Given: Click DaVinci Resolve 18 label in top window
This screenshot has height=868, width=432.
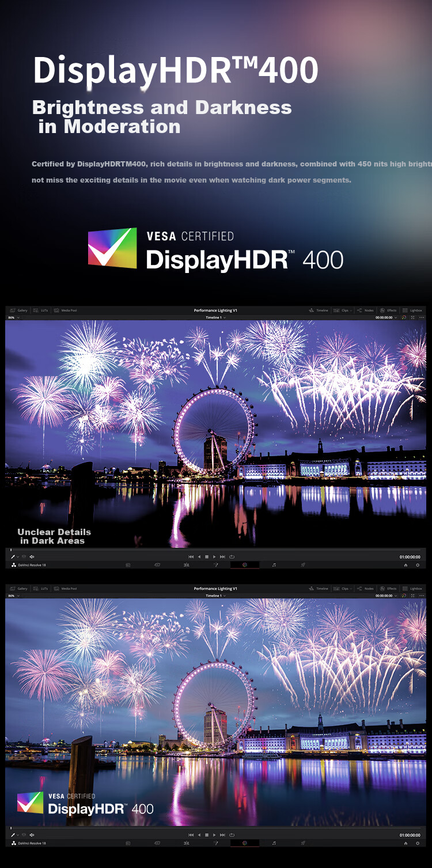Looking at the screenshot, I should (x=32, y=565).
